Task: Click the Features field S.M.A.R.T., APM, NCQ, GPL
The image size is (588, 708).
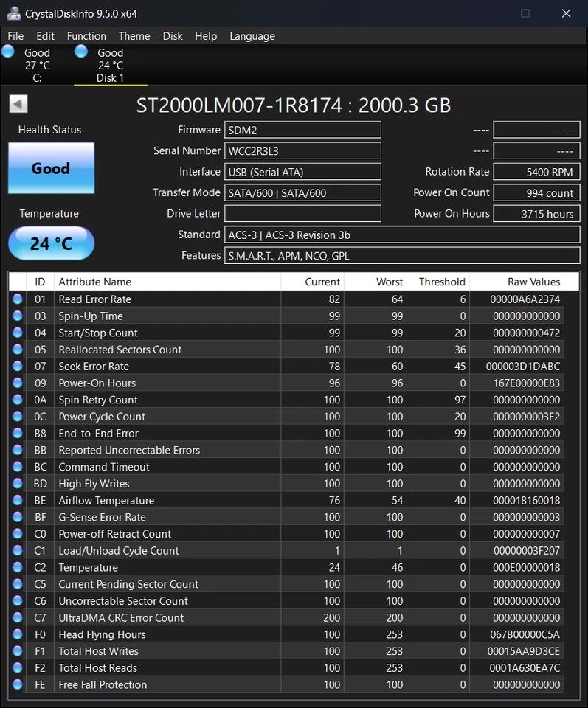Action: coord(402,256)
